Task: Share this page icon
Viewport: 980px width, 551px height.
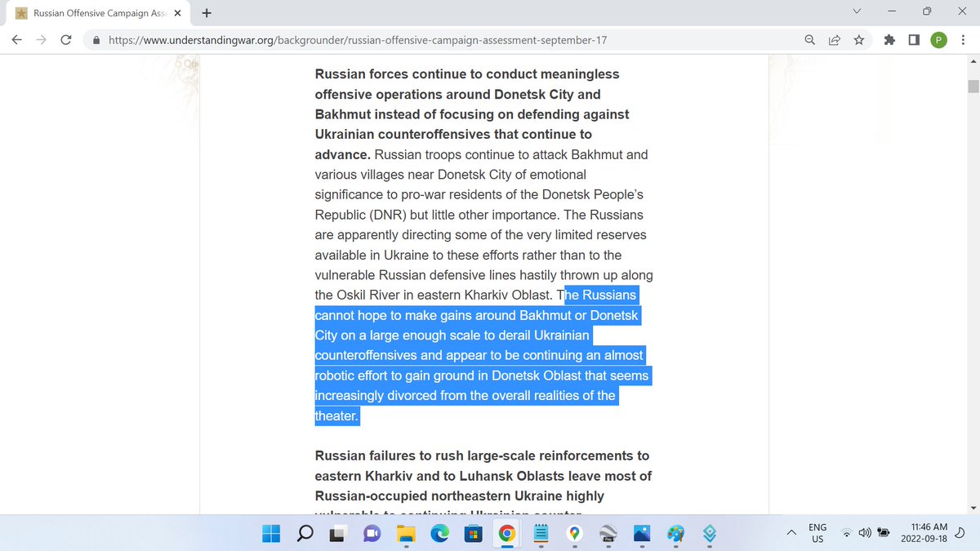Action: click(834, 40)
